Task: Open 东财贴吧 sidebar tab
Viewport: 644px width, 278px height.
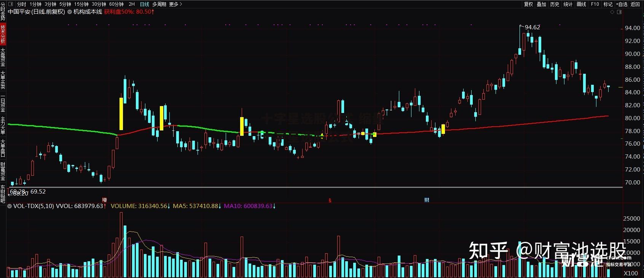Action: [x=3, y=194]
